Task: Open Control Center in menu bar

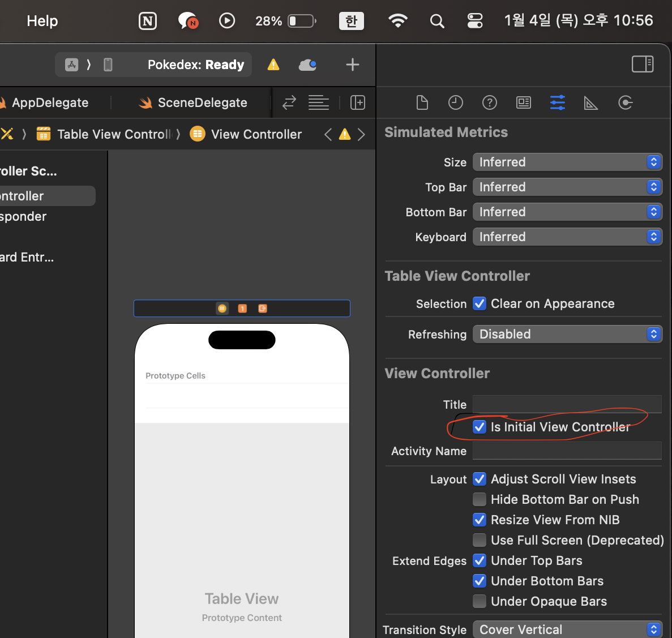Action: [475, 20]
